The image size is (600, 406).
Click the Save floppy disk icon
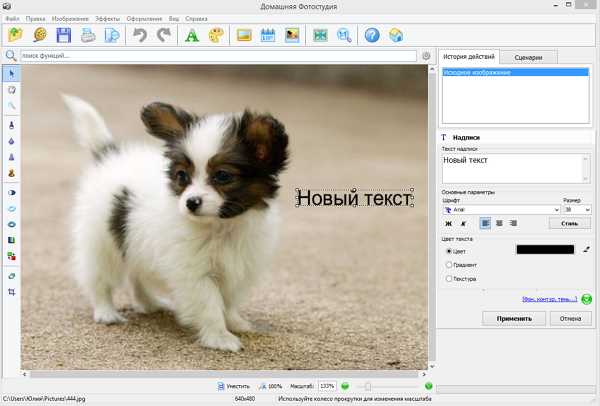click(64, 35)
